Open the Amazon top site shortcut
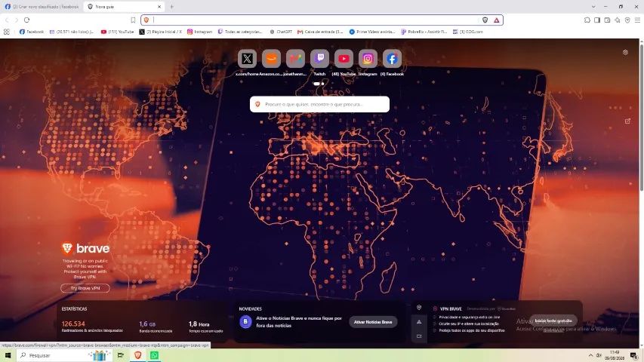Screen dimensions: 644x362 point(271,59)
